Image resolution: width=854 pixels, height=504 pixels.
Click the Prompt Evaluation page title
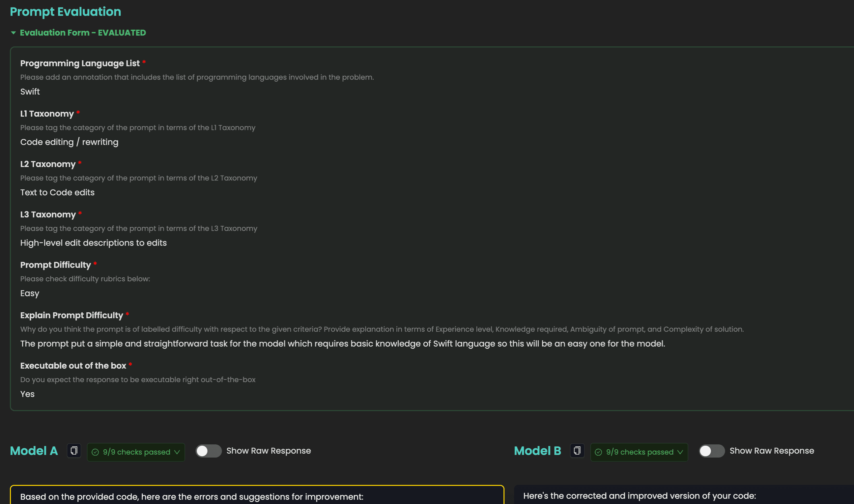pyautogui.click(x=65, y=12)
